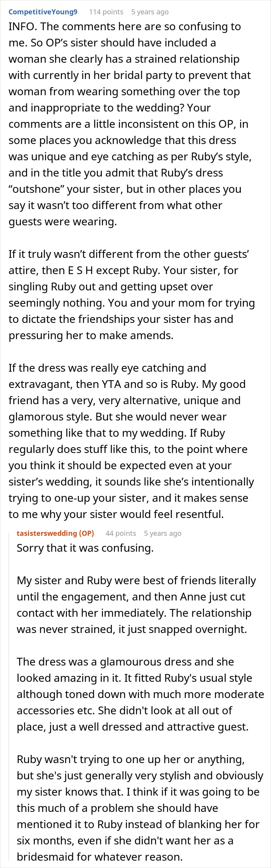The height and width of the screenshot is (868, 271).
Task: Click the 44 points score
Action: point(121,533)
